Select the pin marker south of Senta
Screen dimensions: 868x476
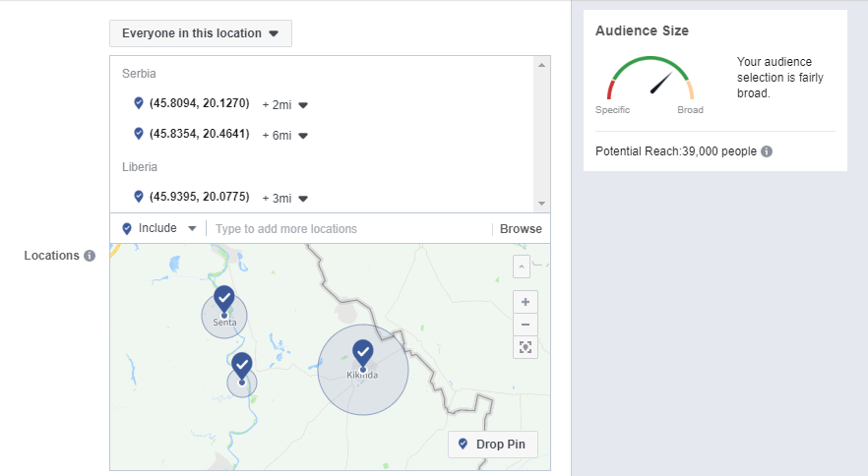[x=242, y=366]
